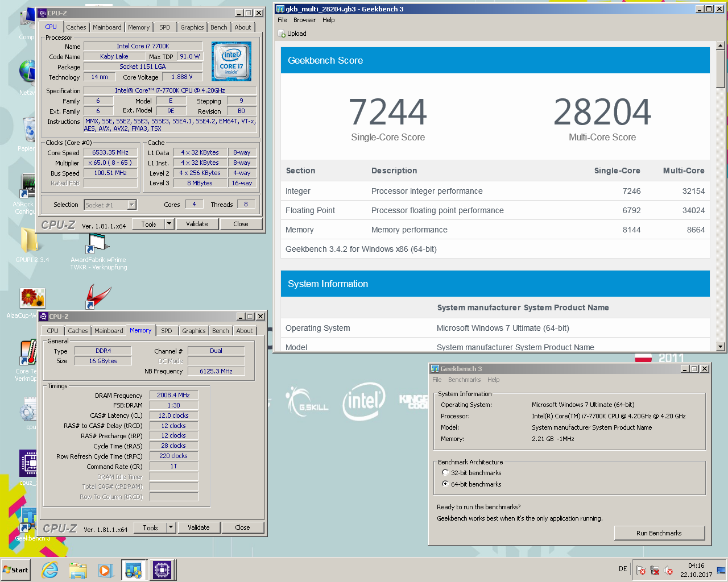Launch Windows Media Player from the taskbar
Viewport: 728px width, 582px height.
pos(105,570)
